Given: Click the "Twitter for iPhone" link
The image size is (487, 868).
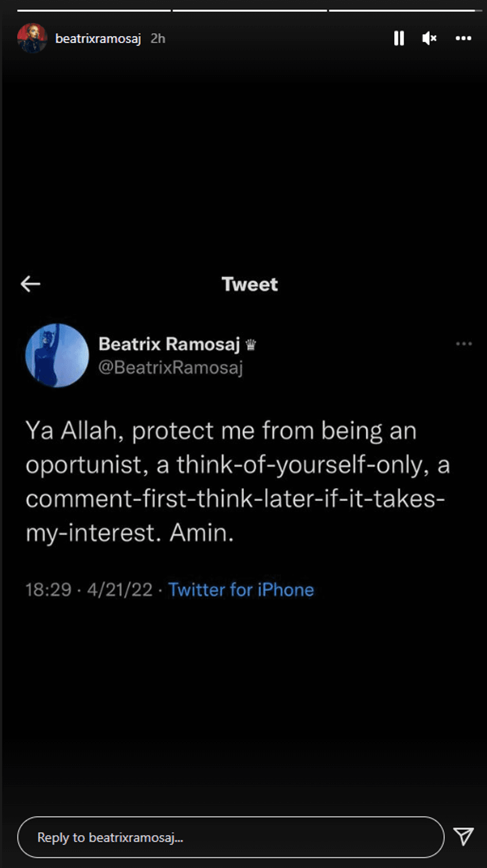Looking at the screenshot, I should pos(241,590).
